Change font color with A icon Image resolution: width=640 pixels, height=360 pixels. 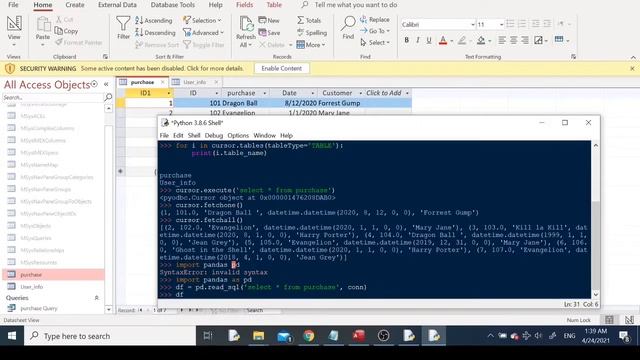click(443, 40)
